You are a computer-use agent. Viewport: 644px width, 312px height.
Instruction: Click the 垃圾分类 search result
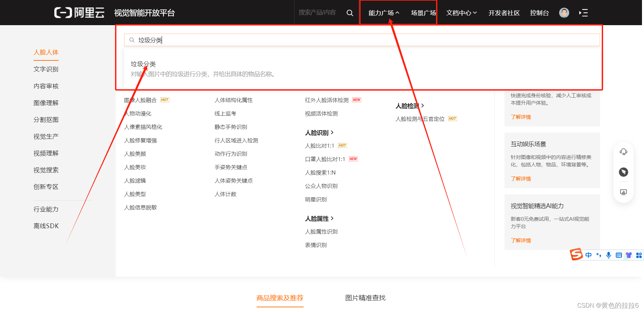(143, 64)
